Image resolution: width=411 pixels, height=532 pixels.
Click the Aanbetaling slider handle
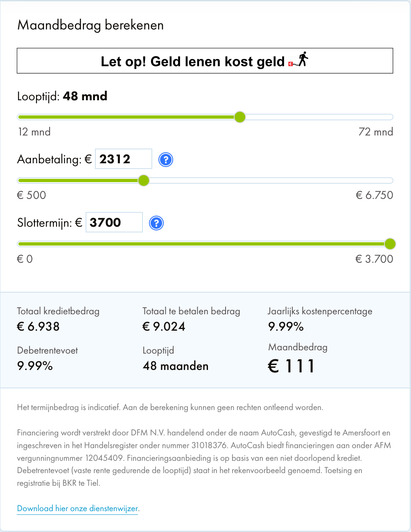(144, 180)
